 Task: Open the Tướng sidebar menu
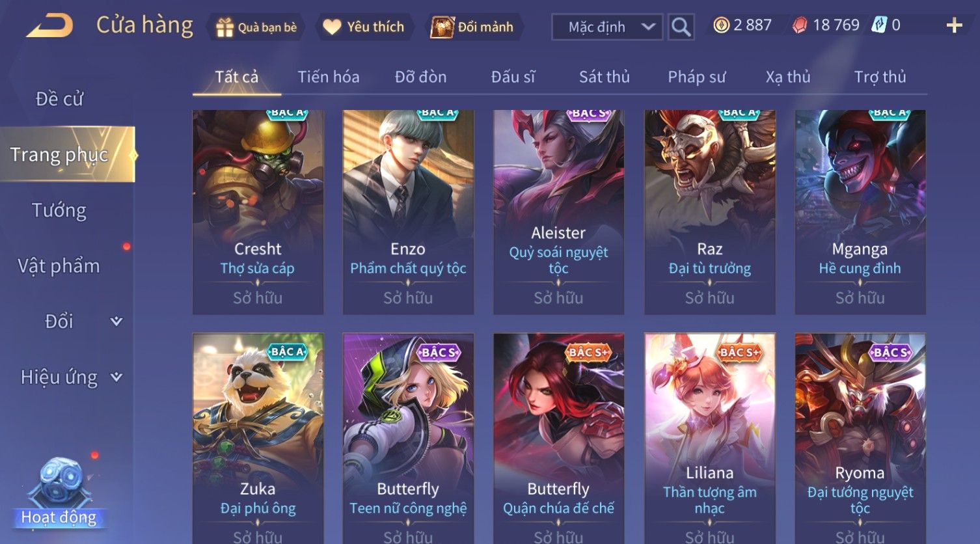pos(59,210)
